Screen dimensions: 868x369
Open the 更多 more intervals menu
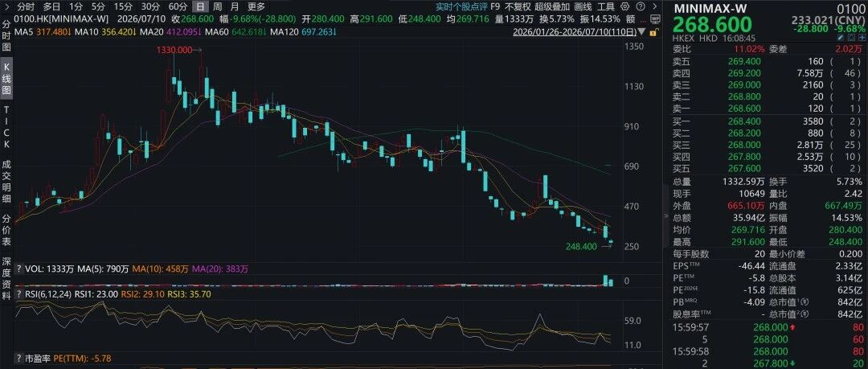[256, 6]
